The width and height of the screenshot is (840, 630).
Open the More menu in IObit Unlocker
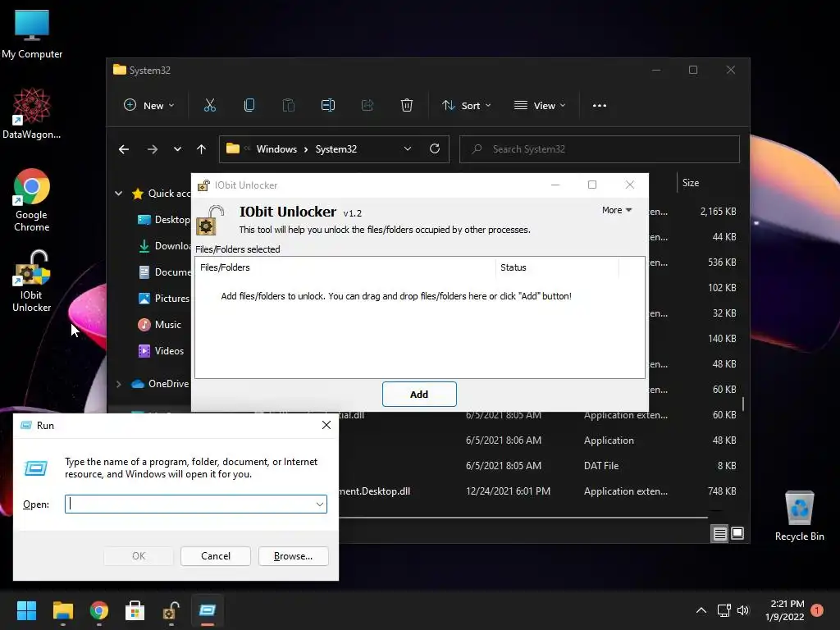tap(617, 210)
